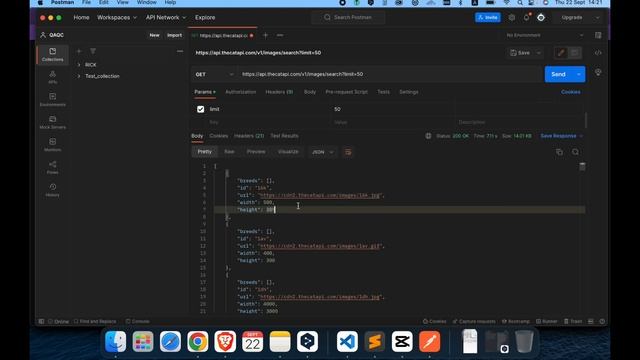
Task: Toggle the two-pane layout icon in status bar
Action: point(591,321)
